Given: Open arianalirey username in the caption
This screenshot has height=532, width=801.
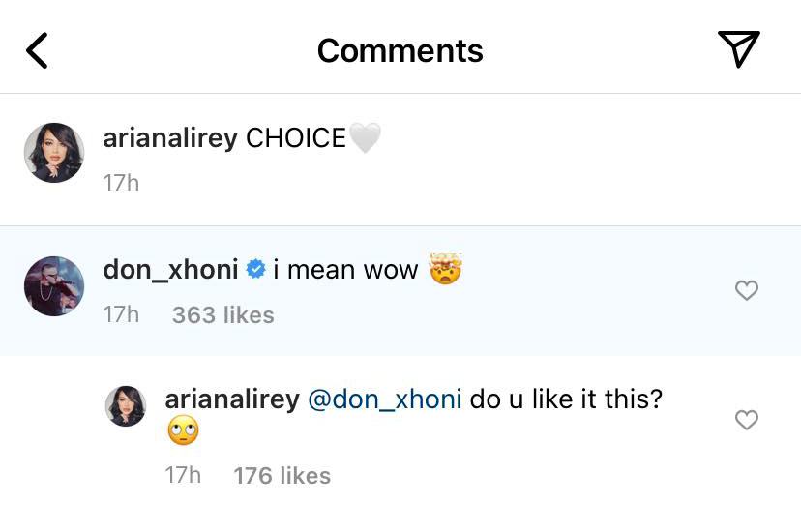Looking at the screenshot, I should [169, 138].
